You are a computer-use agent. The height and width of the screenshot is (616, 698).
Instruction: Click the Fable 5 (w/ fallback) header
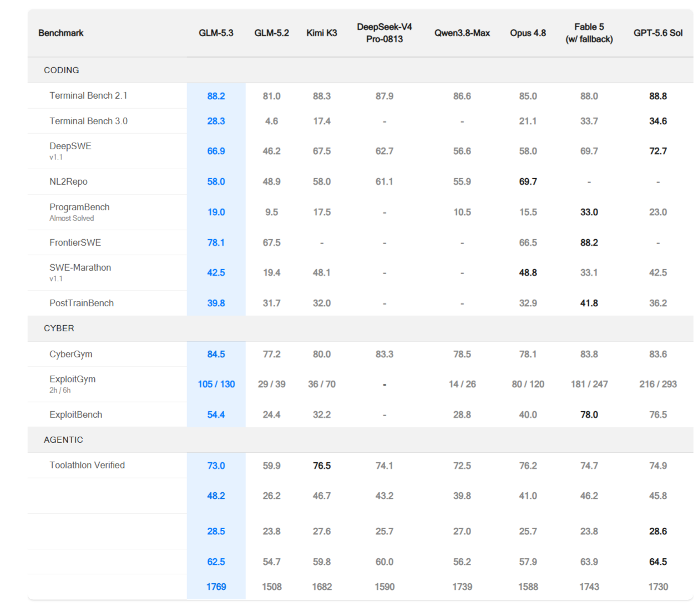[x=589, y=33]
